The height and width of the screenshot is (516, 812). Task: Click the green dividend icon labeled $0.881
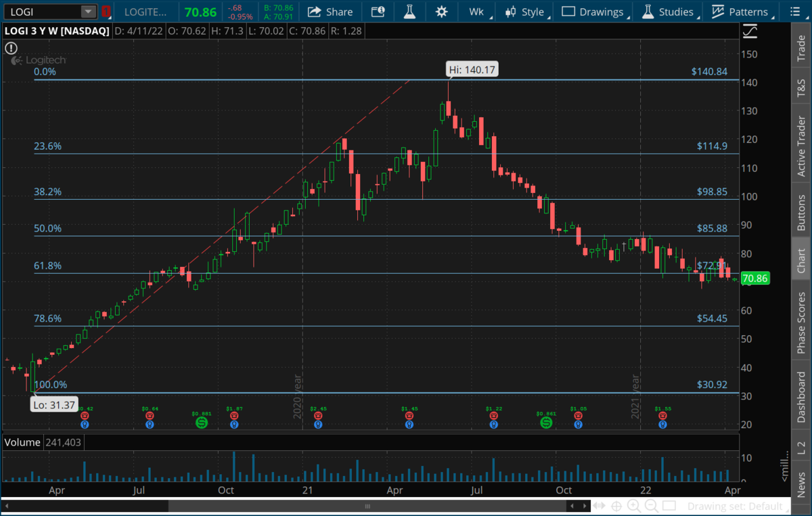point(201,423)
